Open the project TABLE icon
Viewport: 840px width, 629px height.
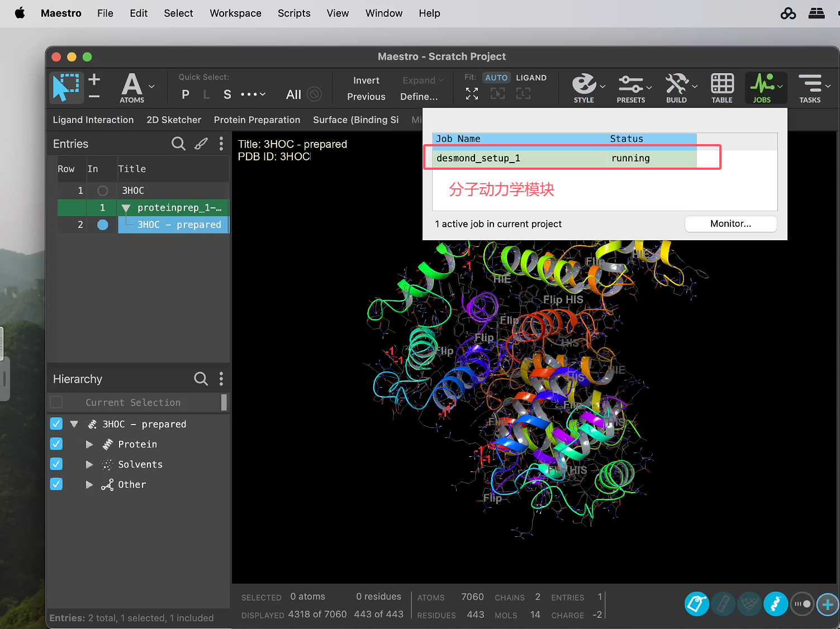(x=722, y=88)
